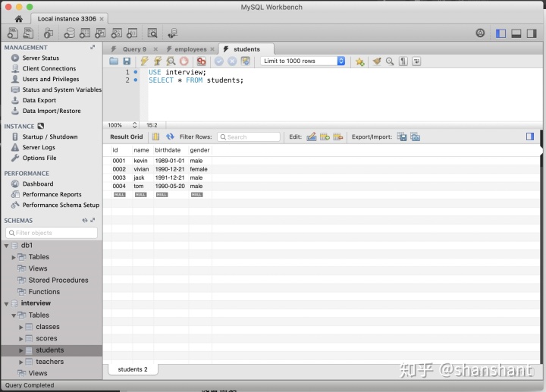This screenshot has height=392, width=546.
Task: Expand Tables under db1
Action: (x=14, y=257)
